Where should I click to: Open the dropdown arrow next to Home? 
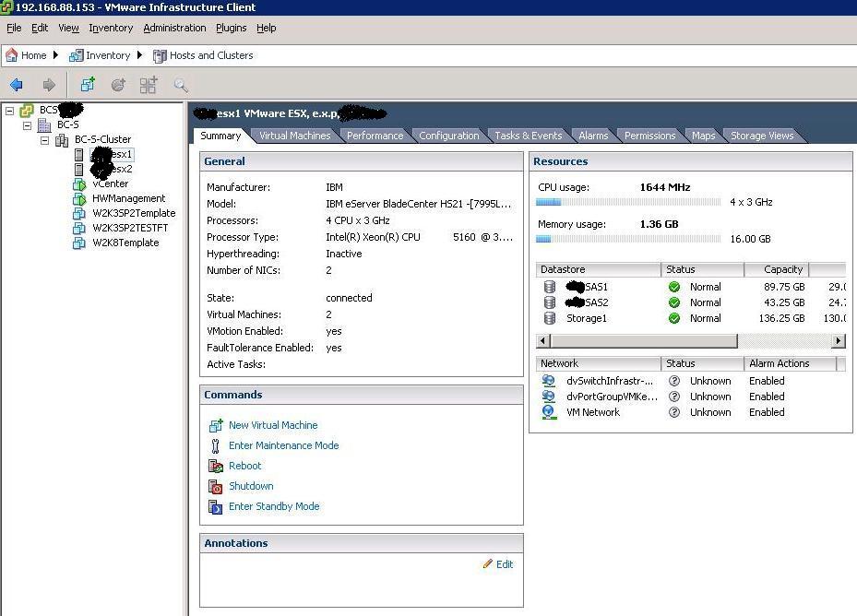tap(55, 55)
